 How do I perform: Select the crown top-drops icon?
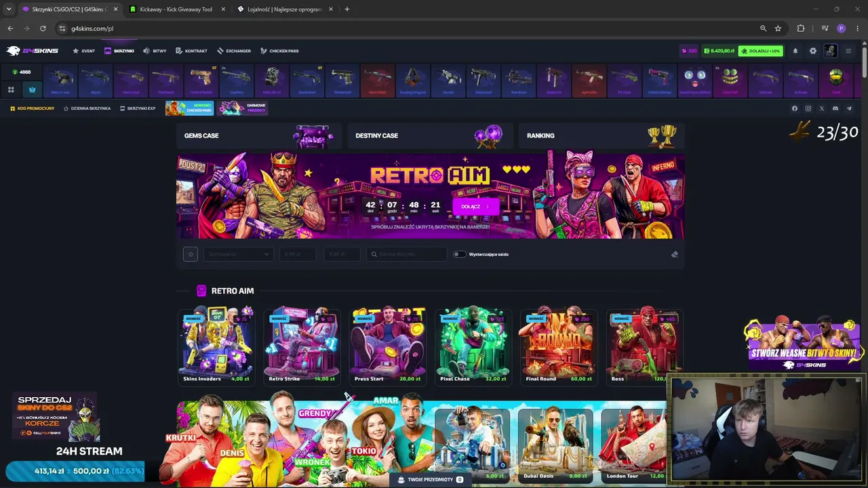point(32,89)
